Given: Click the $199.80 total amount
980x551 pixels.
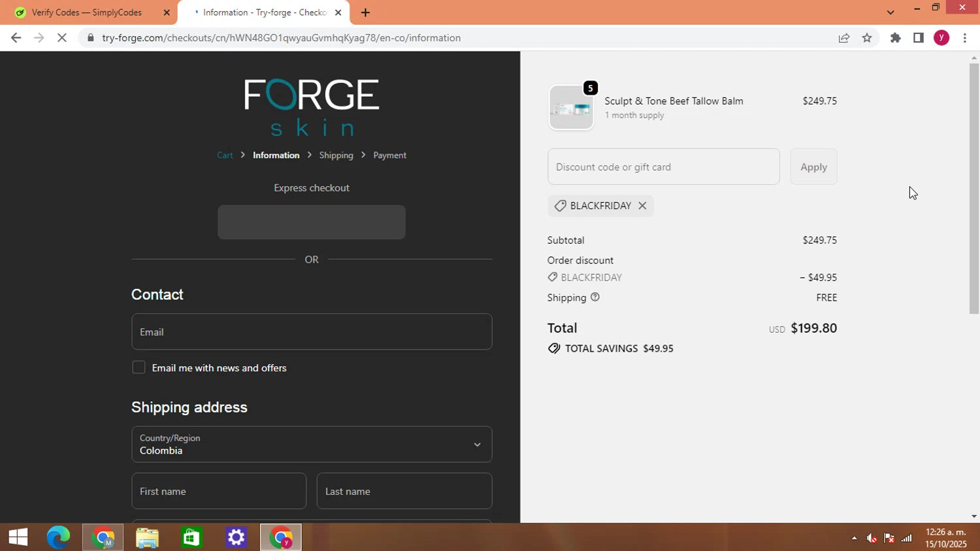Looking at the screenshot, I should coord(813,328).
